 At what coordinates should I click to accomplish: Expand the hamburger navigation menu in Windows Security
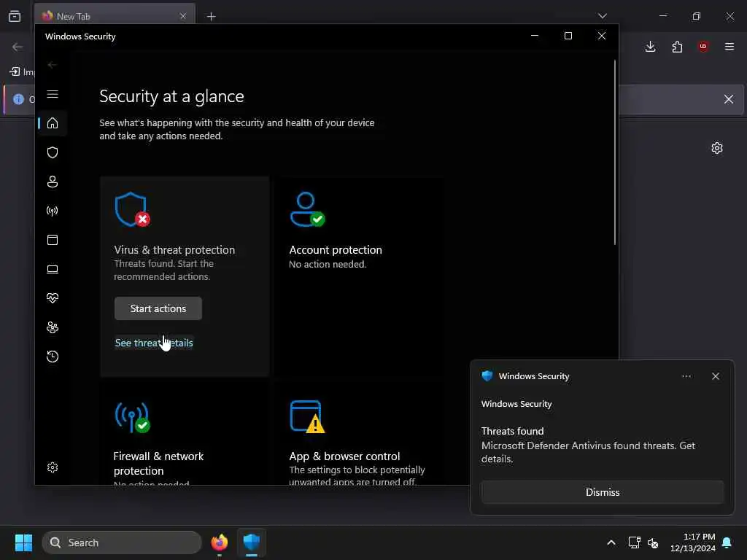click(x=53, y=94)
